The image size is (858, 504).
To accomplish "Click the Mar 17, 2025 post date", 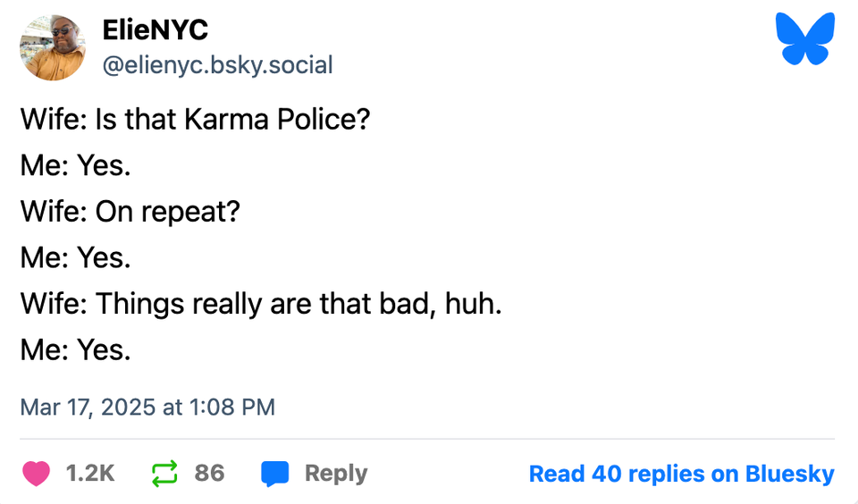I will click(x=88, y=407).
